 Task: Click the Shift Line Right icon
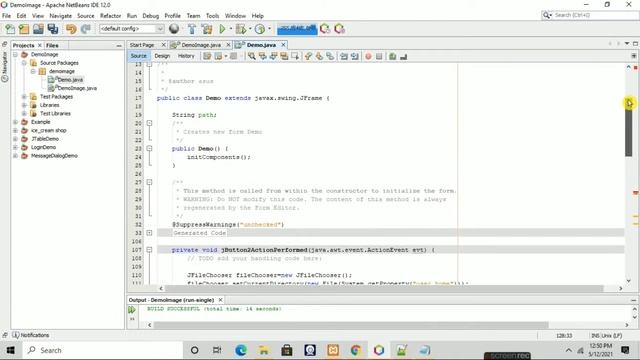tap(354, 56)
